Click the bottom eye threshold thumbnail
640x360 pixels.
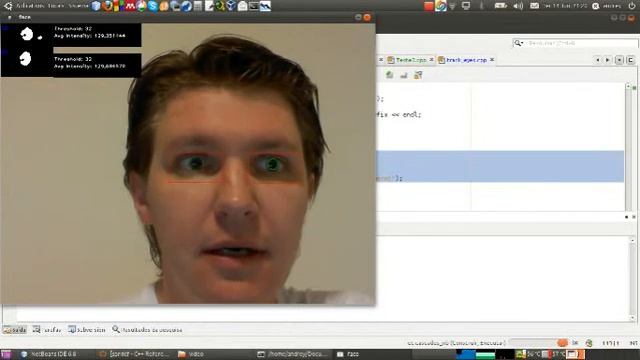(27, 62)
